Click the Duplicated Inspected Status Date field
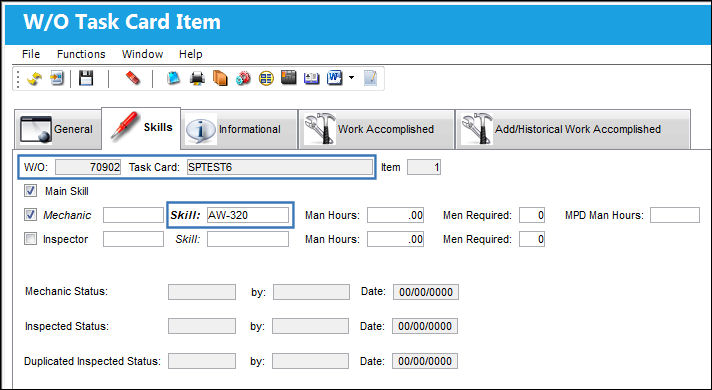Viewport: 712px width, 390px height. coord(425,361)
